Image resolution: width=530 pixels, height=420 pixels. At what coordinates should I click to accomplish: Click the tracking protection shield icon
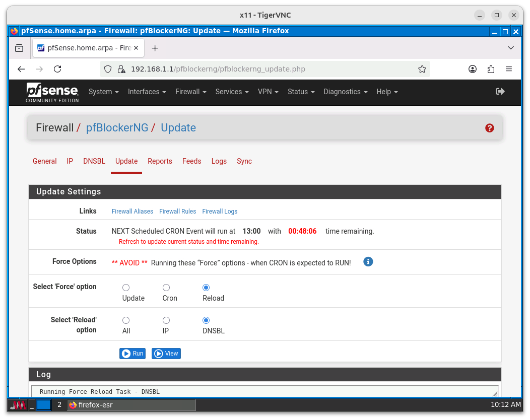coord(108,69)
